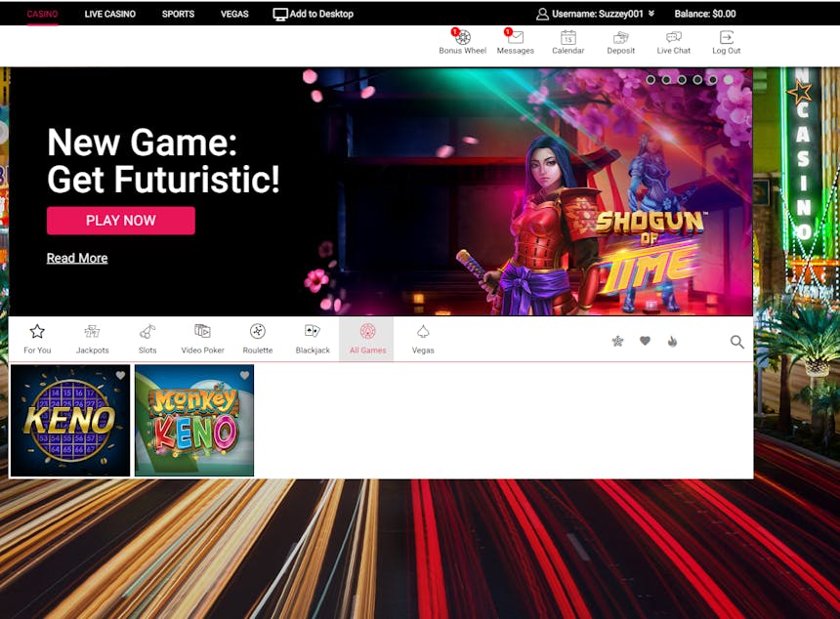Filter games by favorites heart
The image size is (840, 619).
pos(645,341)
